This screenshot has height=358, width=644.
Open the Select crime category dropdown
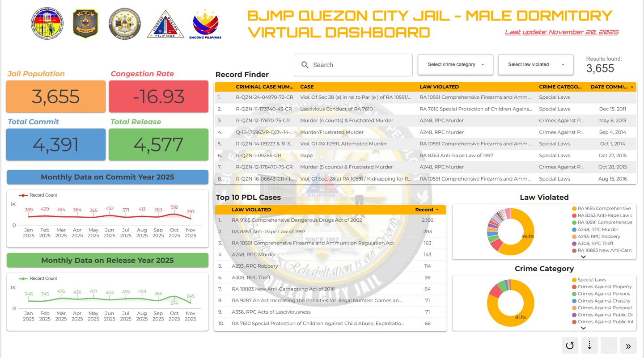(455, 65)
